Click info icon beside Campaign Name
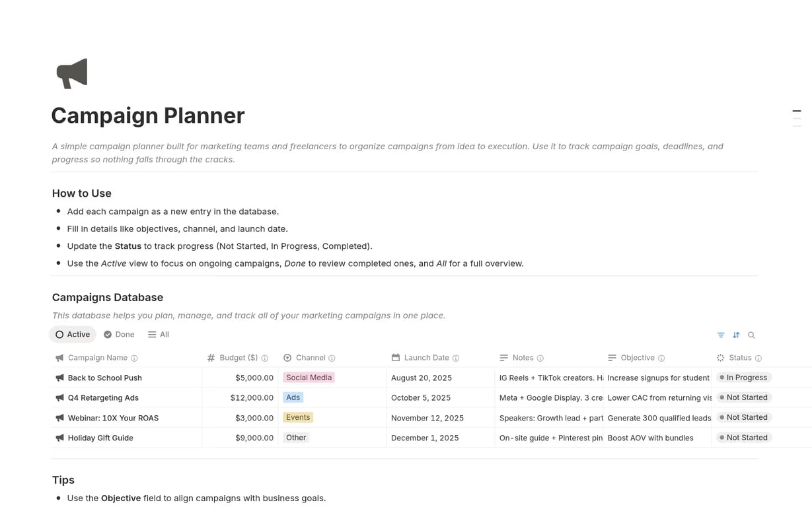This screenshot has height=507, width=812. [x=134, y=358]
